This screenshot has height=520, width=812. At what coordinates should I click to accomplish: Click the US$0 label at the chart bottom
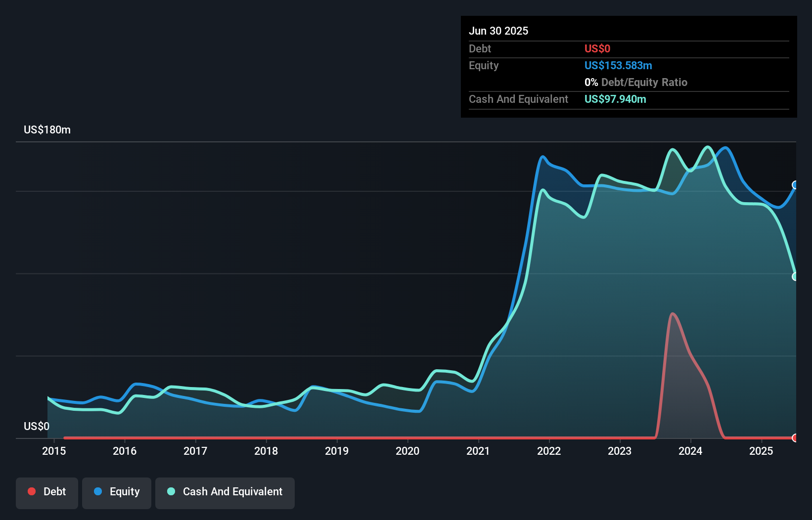pyautogui.click(x=37, y=426)
